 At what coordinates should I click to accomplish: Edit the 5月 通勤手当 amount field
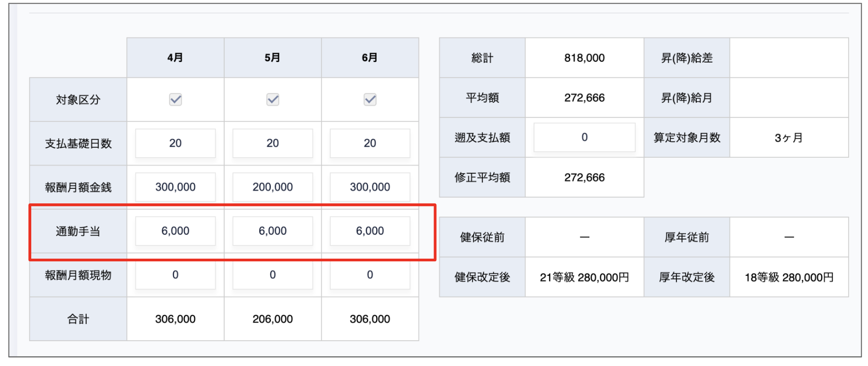coord(273,231)
